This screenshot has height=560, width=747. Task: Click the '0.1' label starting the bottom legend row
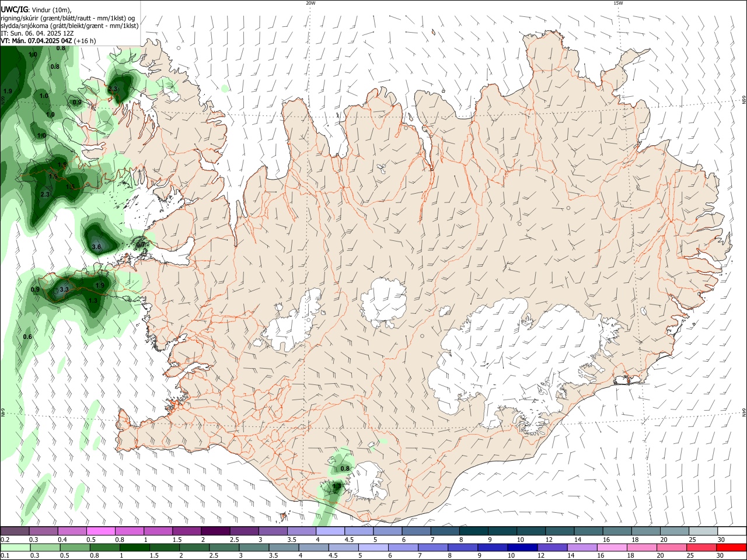click(x=5, y=556)
